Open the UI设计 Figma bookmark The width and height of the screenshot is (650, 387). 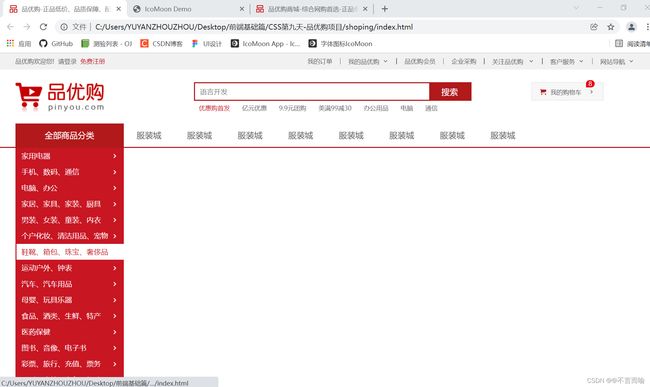coord(206,44)
